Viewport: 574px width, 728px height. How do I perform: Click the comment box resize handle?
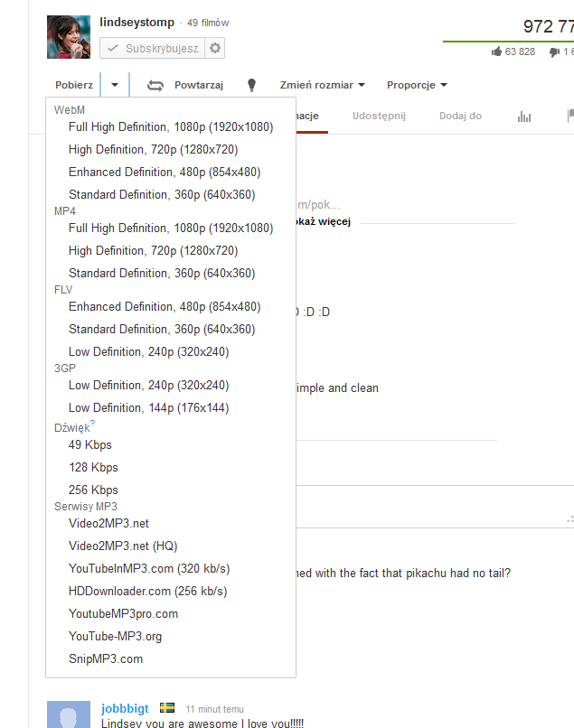click(569, 519)
